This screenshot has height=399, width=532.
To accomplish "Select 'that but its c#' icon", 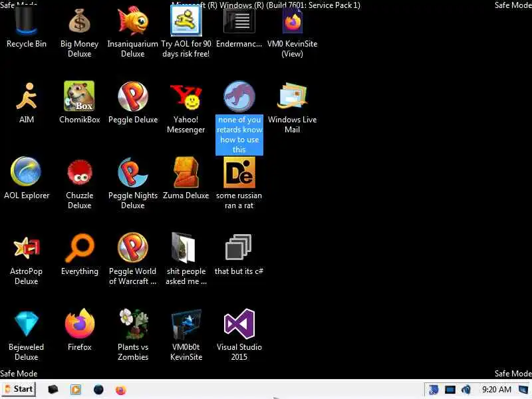I will pyautogui.click(x=239, y=247).
